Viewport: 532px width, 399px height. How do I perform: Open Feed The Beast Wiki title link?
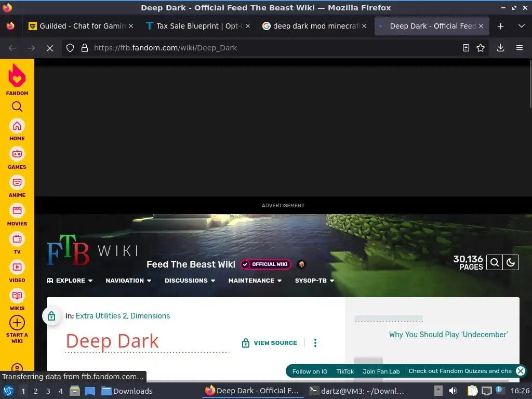tap(191, 264)
